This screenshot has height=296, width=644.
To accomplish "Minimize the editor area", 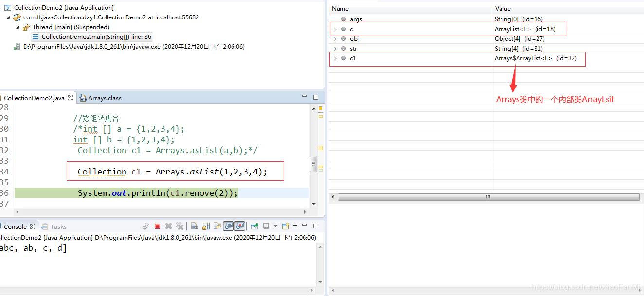I will (304, 96).
